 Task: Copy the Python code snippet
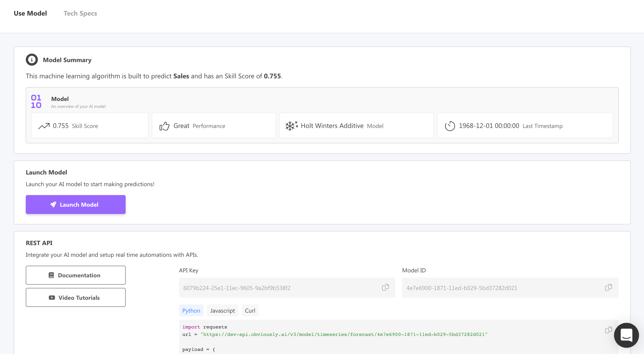608,330
